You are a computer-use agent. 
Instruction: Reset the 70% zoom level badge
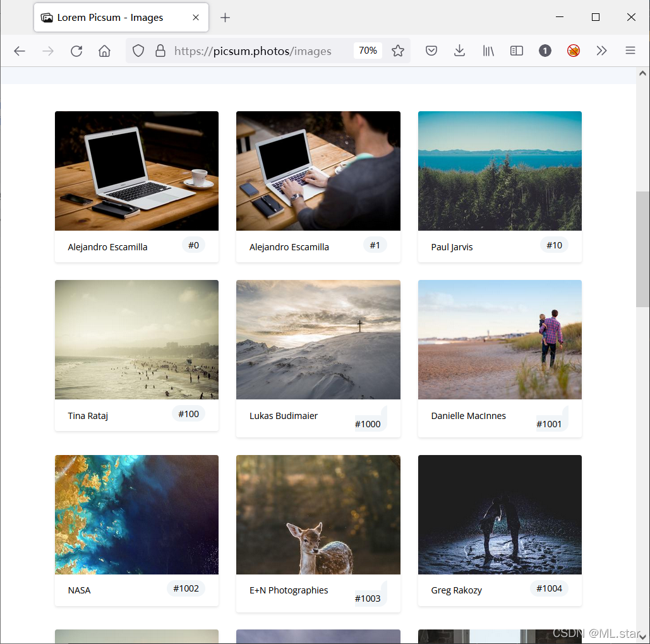click(368, 51)
